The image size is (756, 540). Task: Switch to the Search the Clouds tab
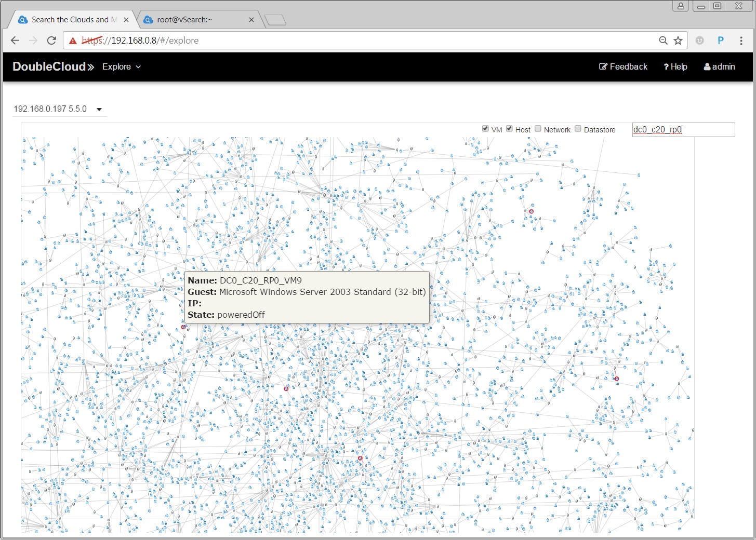coord(70,20)
